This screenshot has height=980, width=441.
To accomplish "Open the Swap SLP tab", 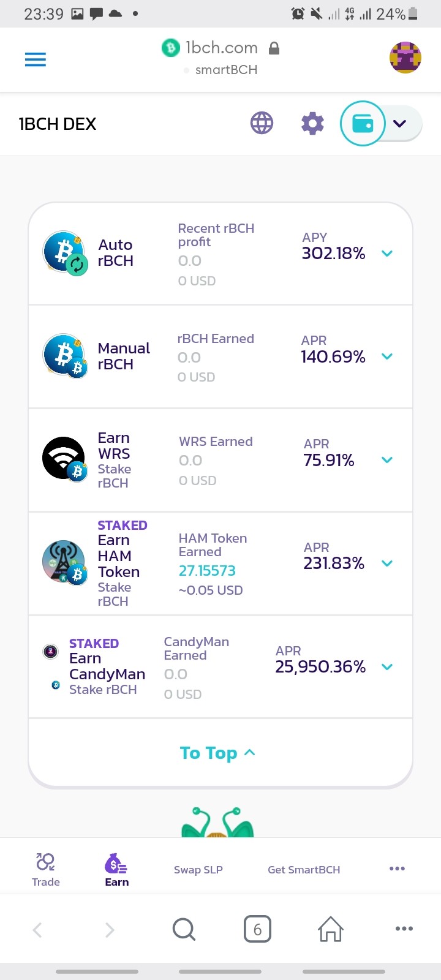I will pos(198,870).
